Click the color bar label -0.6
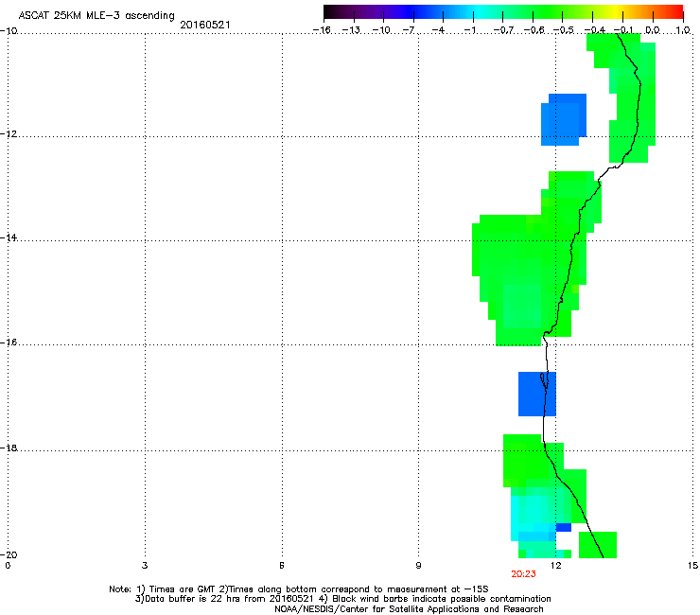This screenshot has width=700, height=615. point(534,30)
